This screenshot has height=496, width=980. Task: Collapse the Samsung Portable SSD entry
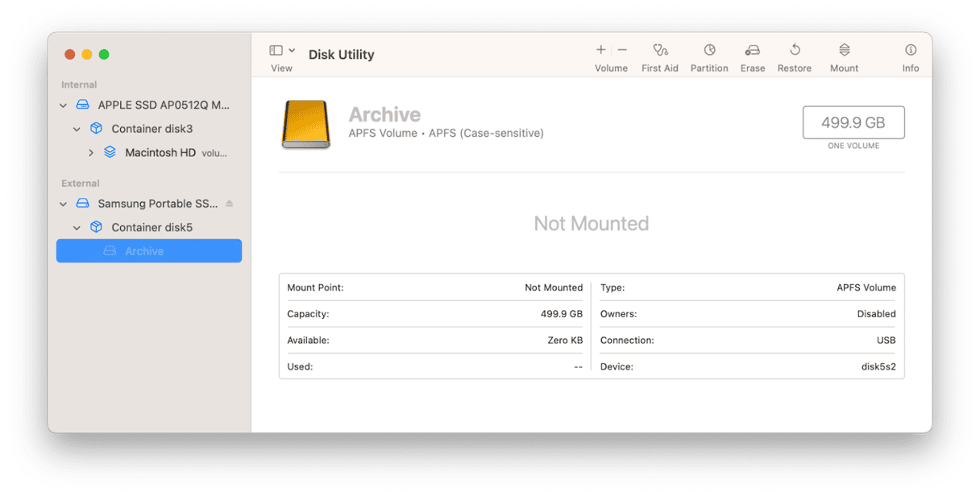coord(64,205)
